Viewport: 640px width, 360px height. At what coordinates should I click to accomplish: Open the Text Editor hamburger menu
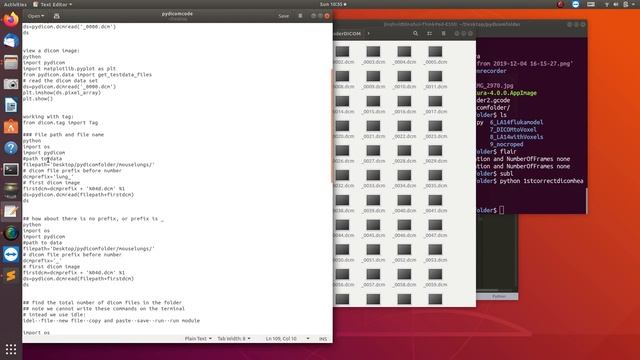point(300,16)
